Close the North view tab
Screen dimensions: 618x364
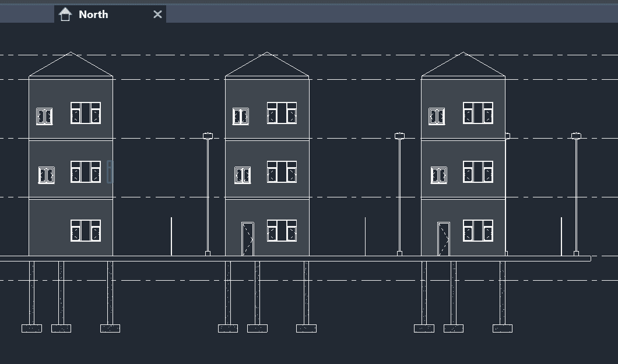coord(157,15)
